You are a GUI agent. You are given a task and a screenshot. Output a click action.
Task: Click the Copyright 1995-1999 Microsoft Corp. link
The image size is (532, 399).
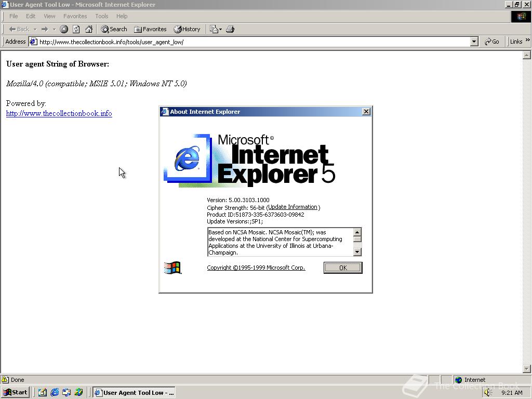coord(256,268)
